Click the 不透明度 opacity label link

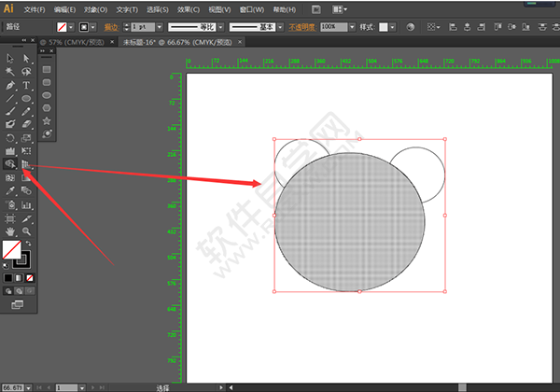[301, 28]
